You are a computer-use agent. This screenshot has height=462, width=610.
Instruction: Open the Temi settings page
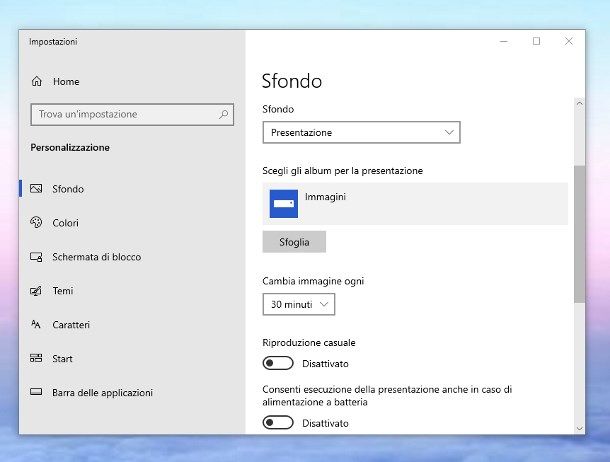[132, 290]
